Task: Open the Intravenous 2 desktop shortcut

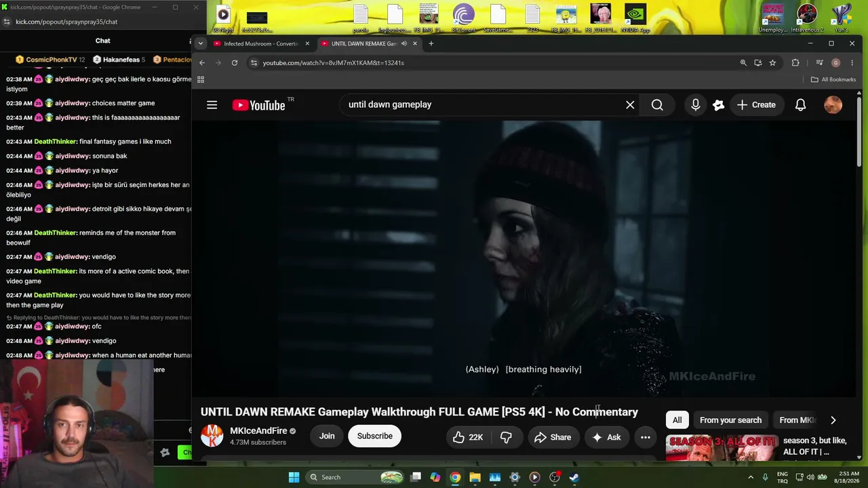Action: point(807,19)
